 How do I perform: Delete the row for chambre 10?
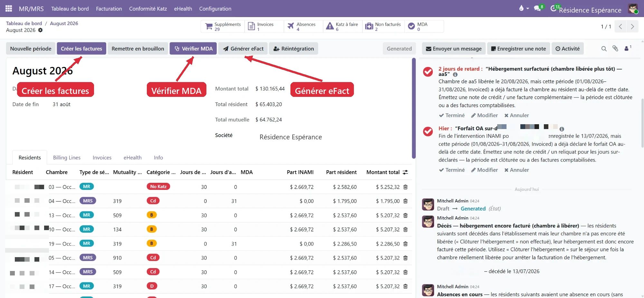pyautogui.click(x=405, y=229)
